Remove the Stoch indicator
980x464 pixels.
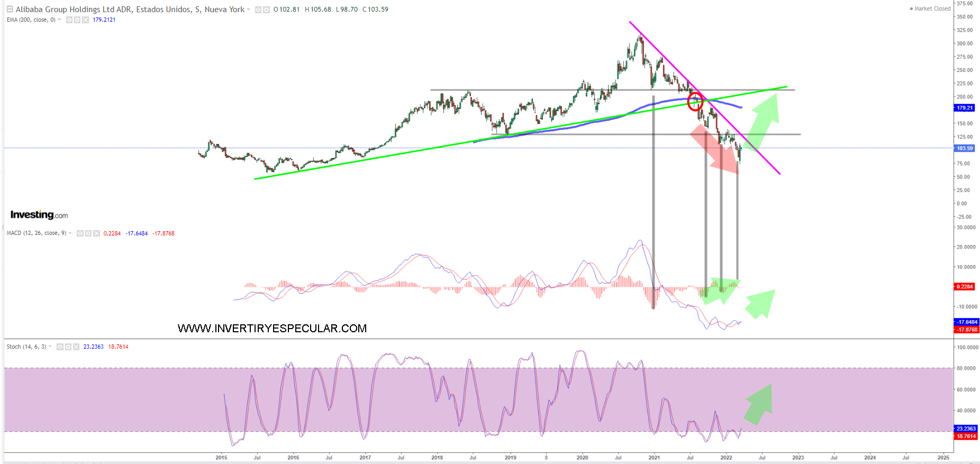pyautogui.click(x=76, y=347)
